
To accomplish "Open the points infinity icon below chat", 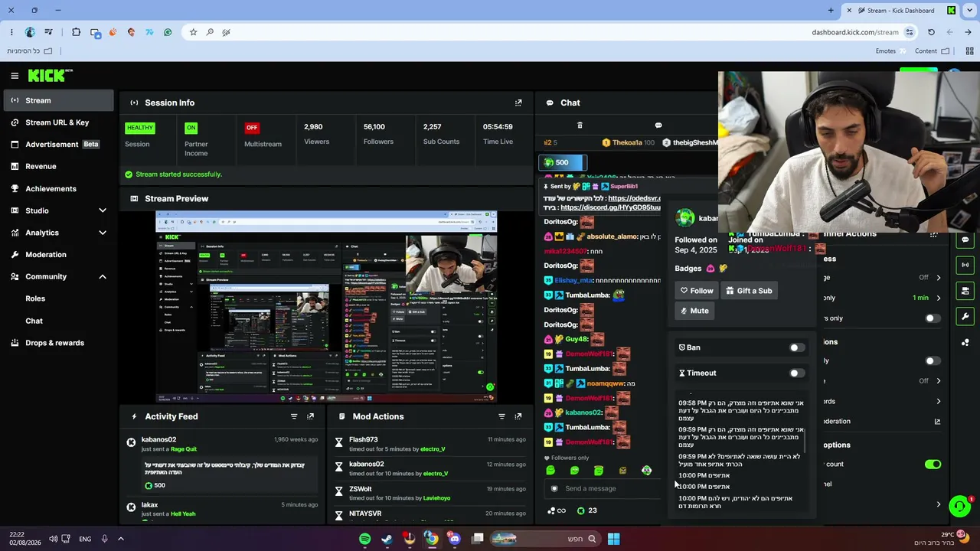I will (557, 510).
